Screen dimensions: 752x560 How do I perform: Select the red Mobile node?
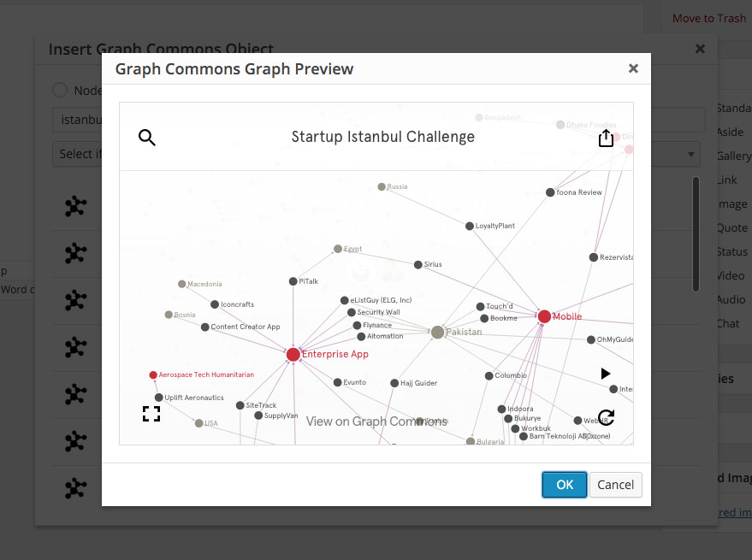544,316
